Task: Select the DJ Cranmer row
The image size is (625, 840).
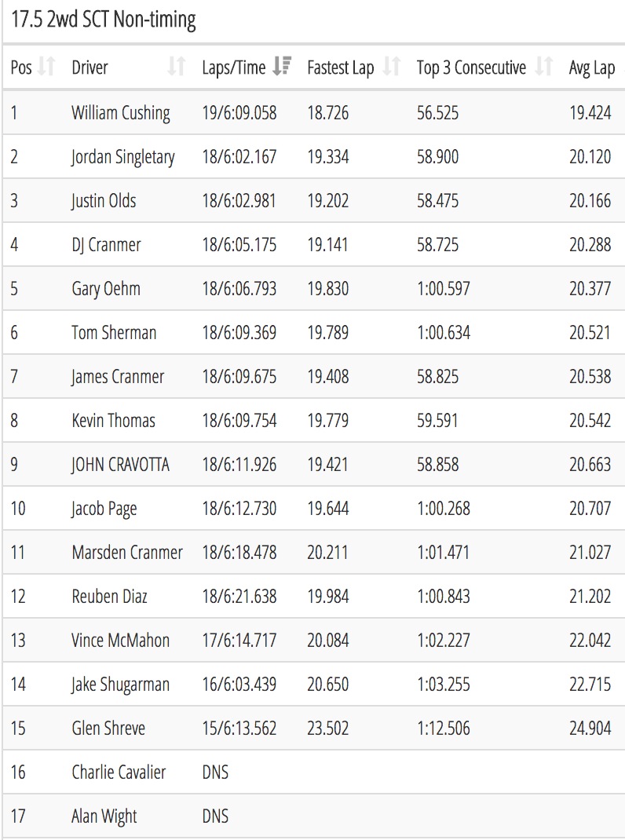Action: coord(313,244)
